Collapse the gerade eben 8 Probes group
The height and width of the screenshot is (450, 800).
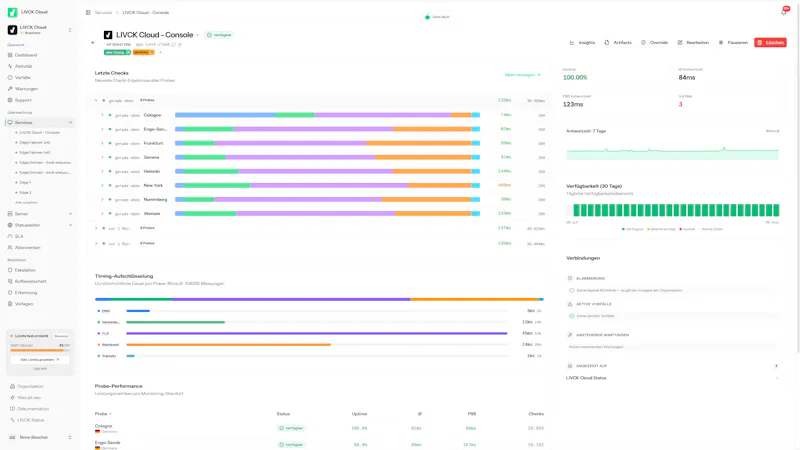pos(96,101)
